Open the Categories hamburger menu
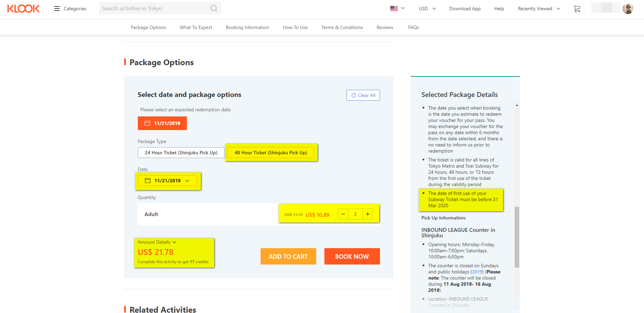The height and width of the screenshot is (313, 644). (57, 9)
